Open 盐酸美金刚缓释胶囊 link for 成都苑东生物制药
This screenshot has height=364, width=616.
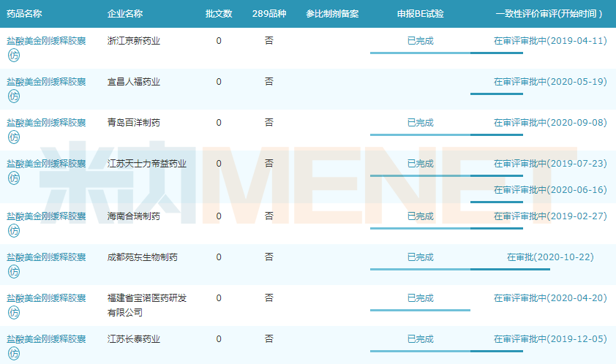46,257
